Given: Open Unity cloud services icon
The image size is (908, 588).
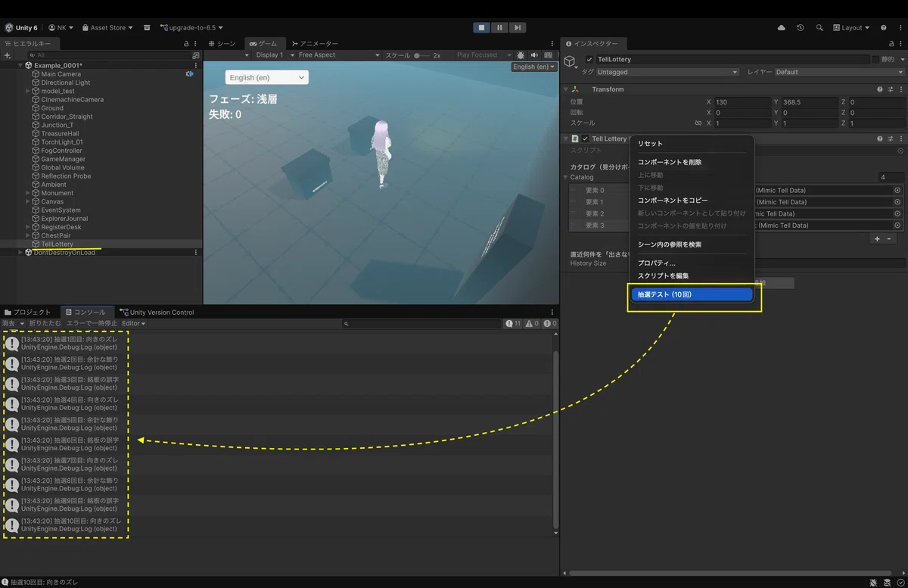Looking at the screenshot, I should click(781, 28).
